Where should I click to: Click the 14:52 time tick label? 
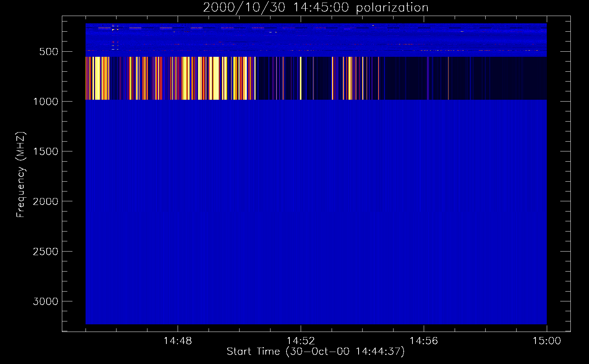(301, 341)
